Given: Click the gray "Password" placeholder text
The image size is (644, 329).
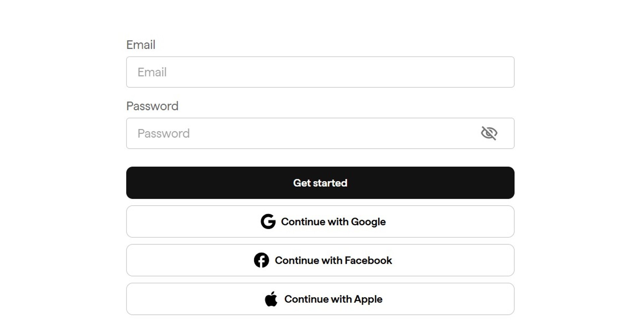Looking at the screenshot, I should 163,134.
